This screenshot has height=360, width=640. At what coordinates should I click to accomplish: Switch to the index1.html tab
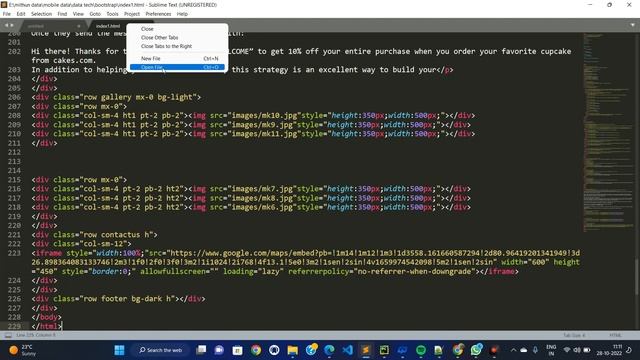tap(108, 26)
